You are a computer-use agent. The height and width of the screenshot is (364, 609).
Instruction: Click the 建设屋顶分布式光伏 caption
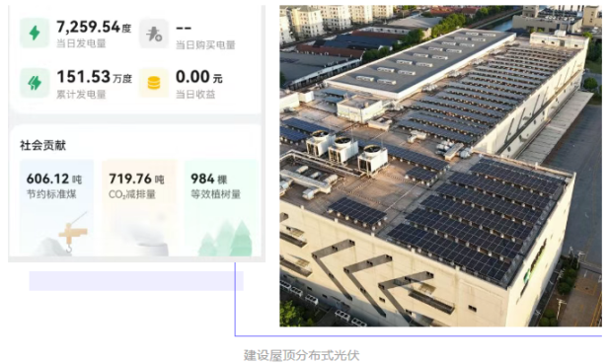coord(301,355)
